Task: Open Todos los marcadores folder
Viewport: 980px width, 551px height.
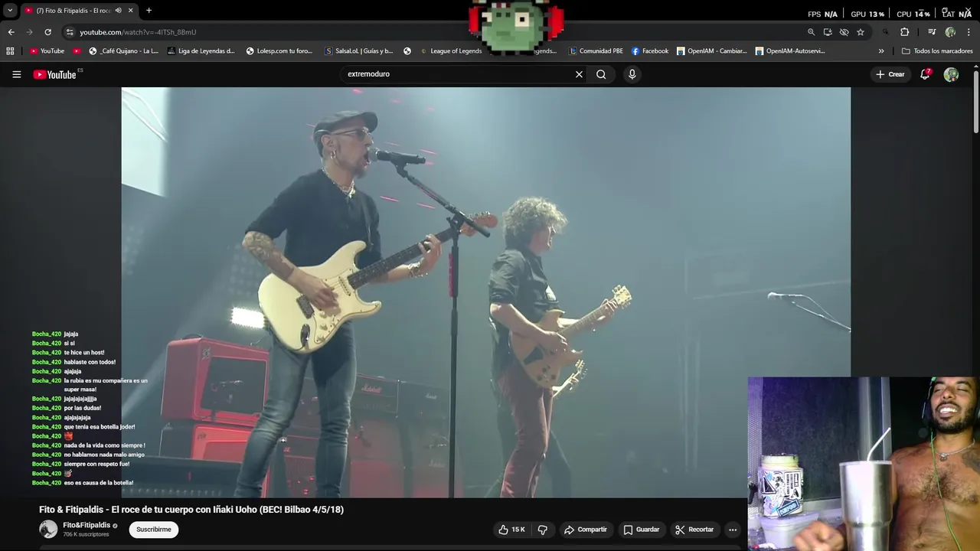Action: point(937,51)
